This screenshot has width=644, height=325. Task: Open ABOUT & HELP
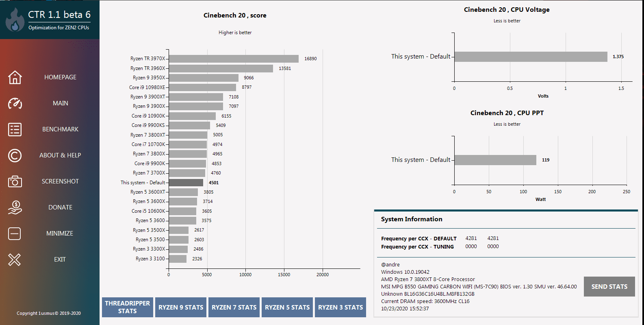pos(60,155)
